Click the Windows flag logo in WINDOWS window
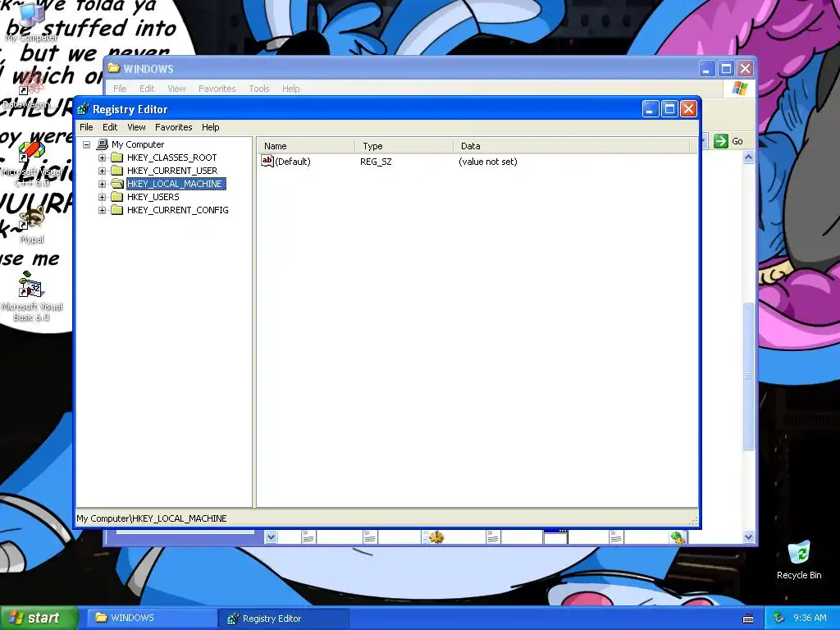The height and width of the screenshot is (630, 840). coord(740,89)
